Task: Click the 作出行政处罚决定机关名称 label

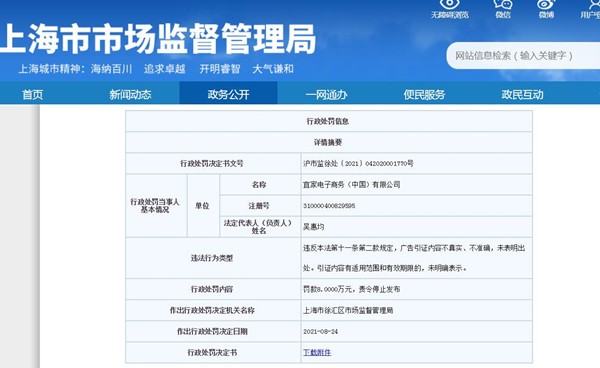Action: click(x=212, y=310)
